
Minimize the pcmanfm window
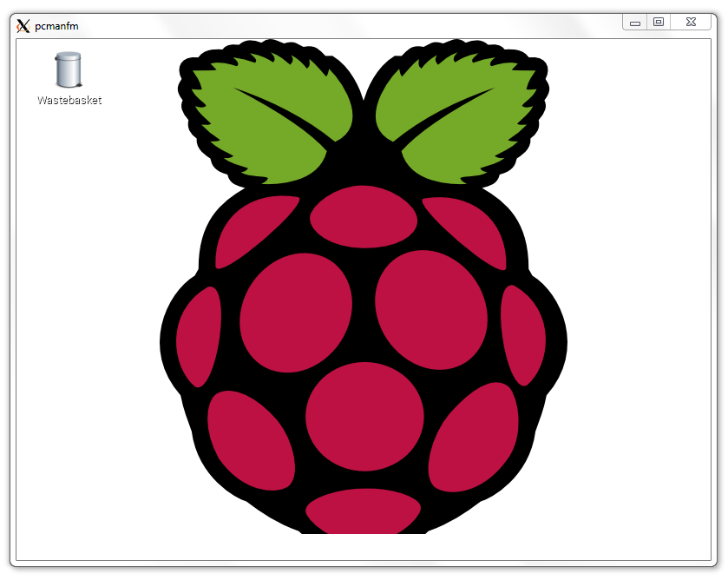pyautogui.click(x=634, y=22)
